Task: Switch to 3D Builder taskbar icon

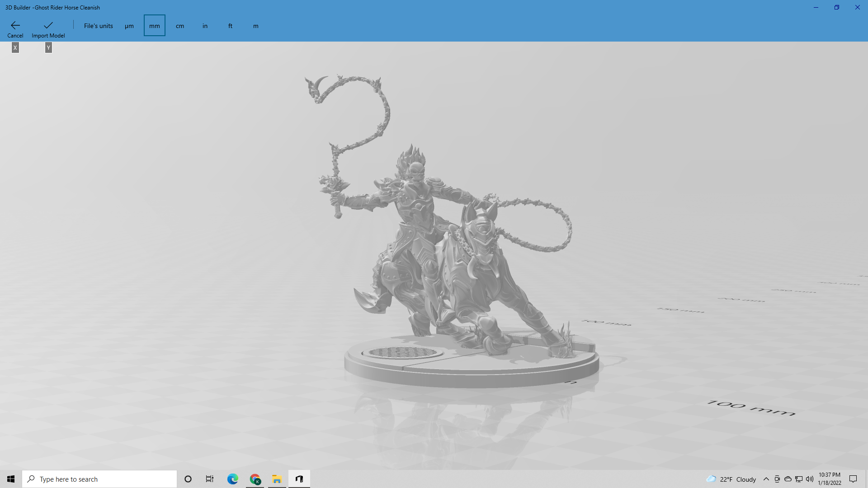Action: [x=299, y=479]
